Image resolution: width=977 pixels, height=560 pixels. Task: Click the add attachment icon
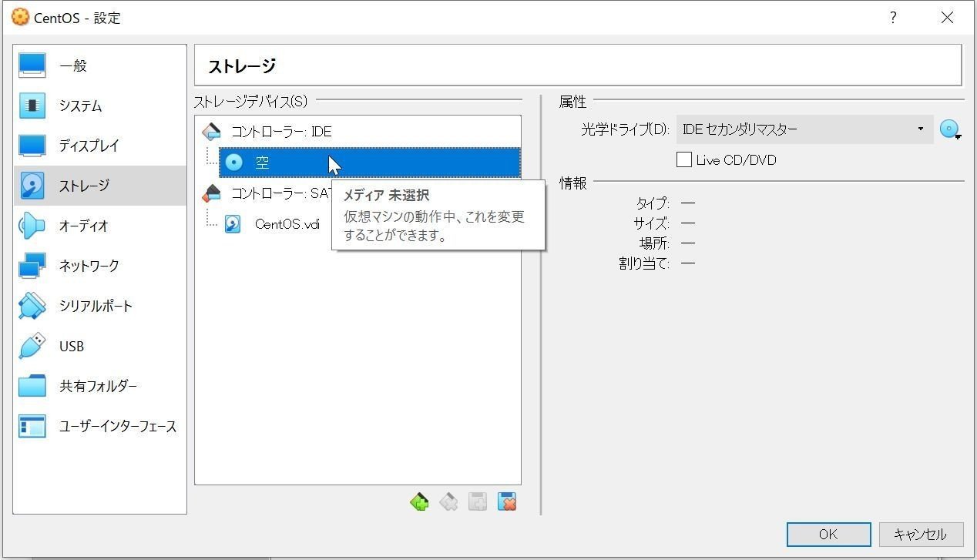[478, 502]
